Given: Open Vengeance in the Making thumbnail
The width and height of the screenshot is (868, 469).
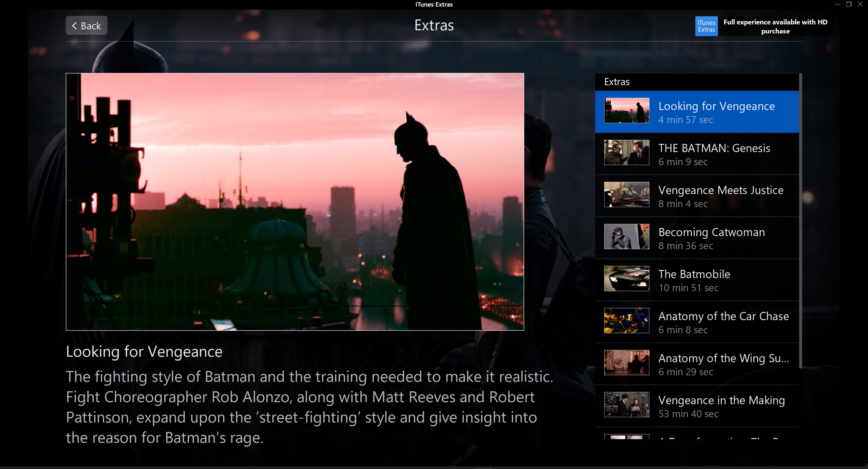Looking at the screenshot, I should tap(626, 405).
